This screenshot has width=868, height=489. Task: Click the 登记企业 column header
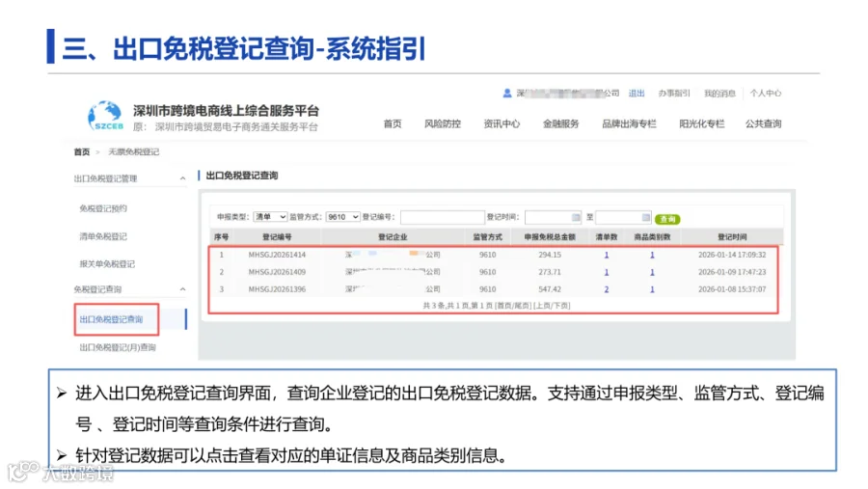coord(393,237)
